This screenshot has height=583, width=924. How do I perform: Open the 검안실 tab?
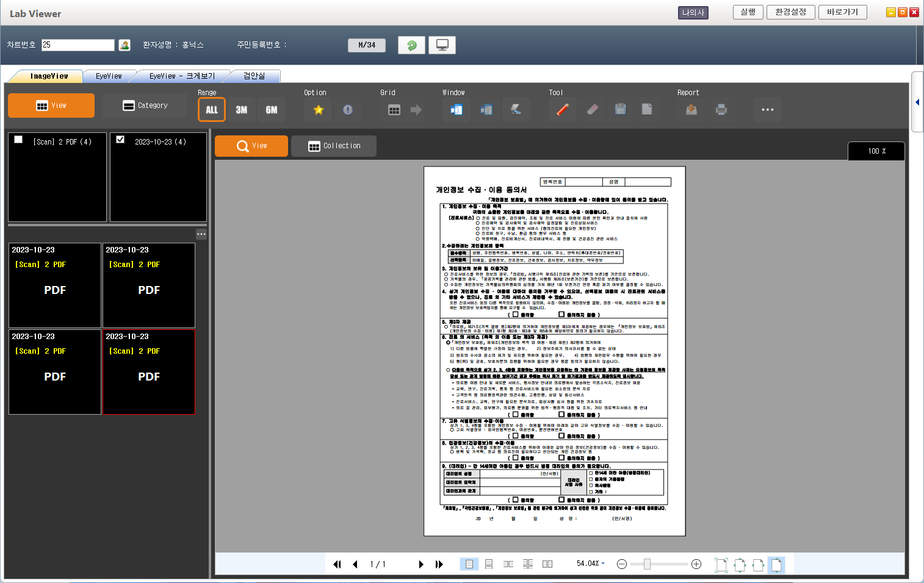point(254,76)
